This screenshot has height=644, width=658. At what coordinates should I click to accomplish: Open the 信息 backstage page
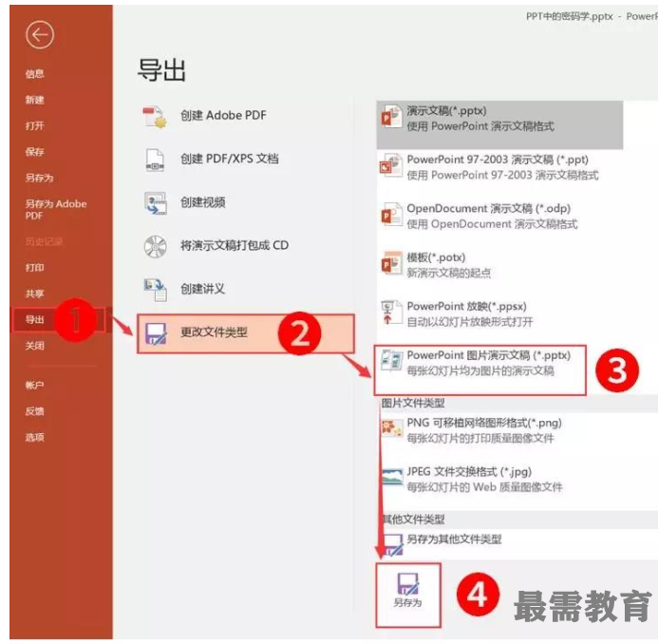pyautogui.click(x=34, y=74)
